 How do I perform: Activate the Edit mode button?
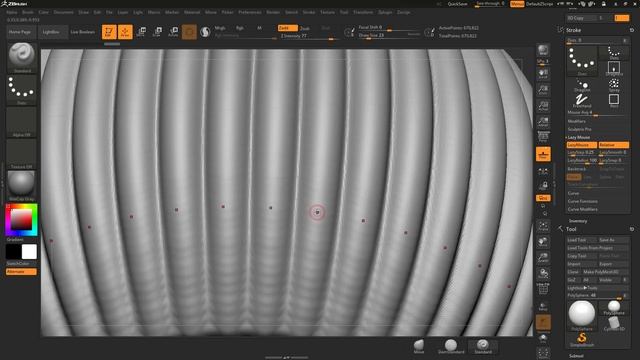pos(109,32)
